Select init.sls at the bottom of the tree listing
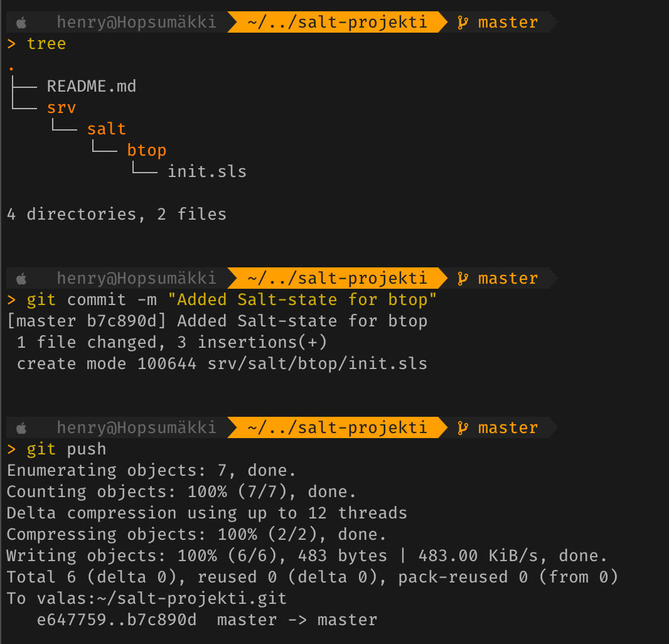 (206, 172)
